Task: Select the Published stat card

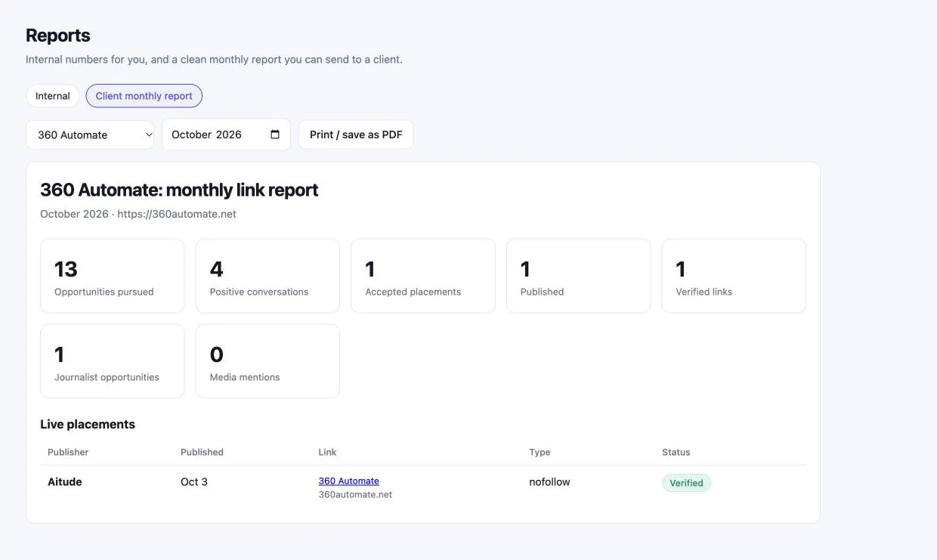Action: coord(578,276)
